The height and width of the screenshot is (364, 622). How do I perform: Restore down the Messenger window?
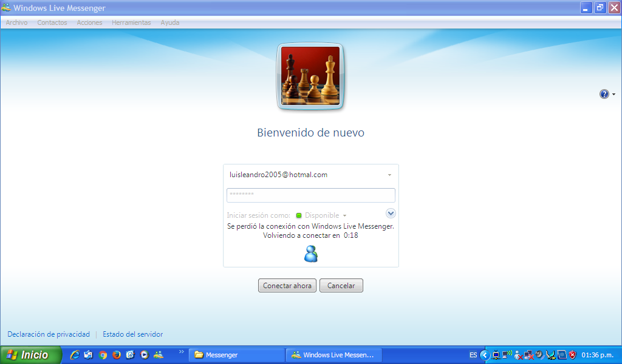(600, 8)
